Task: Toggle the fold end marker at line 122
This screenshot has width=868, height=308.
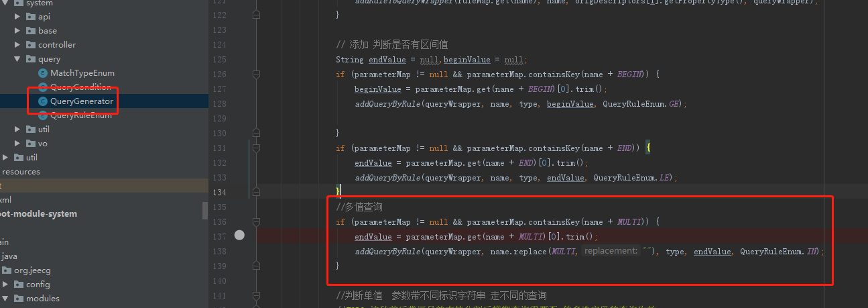Action: point(255,14)
